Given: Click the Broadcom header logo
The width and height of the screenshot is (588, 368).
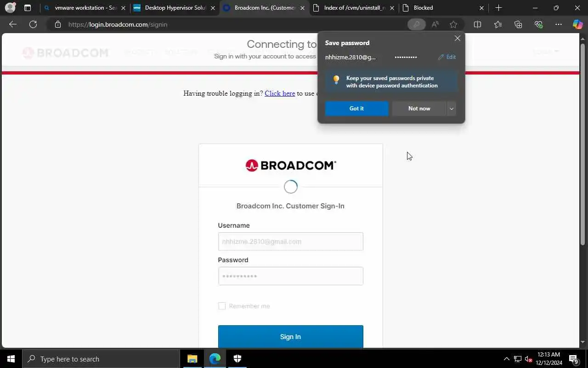Looking at the screenshot, I should [65, 52].
